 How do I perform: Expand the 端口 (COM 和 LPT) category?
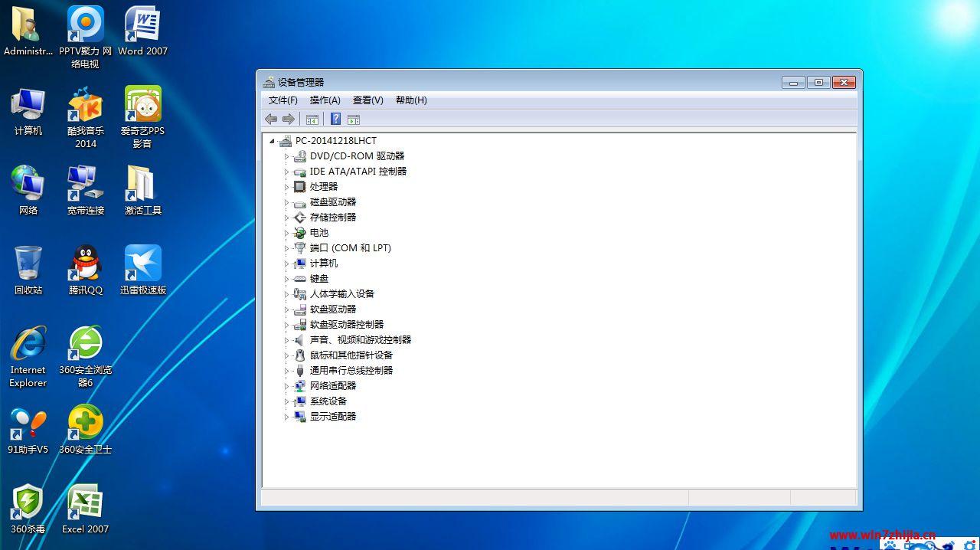(287, 248)
